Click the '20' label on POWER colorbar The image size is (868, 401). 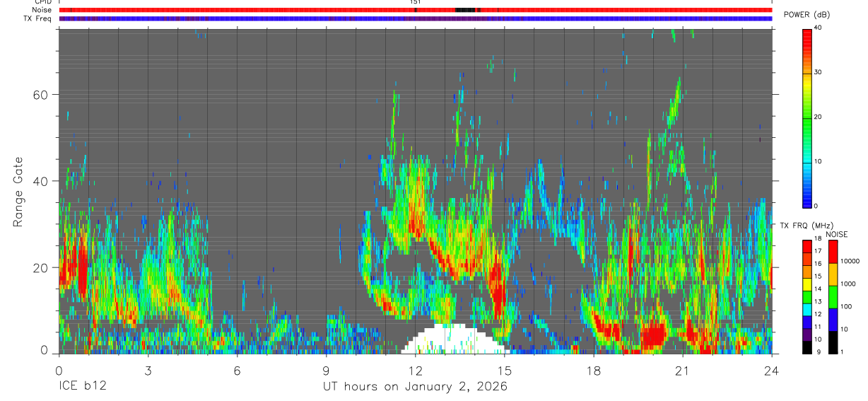click(x=818, y=117)
